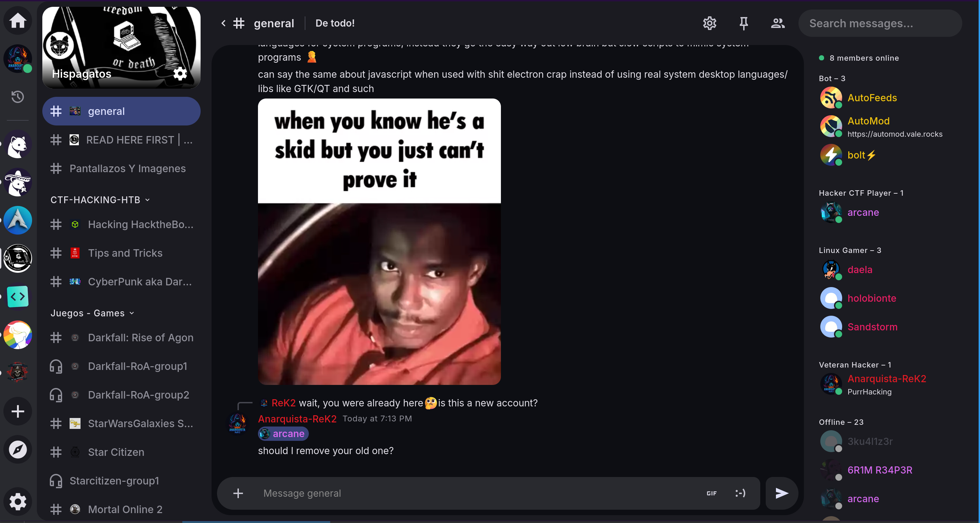Screen dimensions: 980x523
Task: Click the arcane mention in message
Action: tap(283, 433)
